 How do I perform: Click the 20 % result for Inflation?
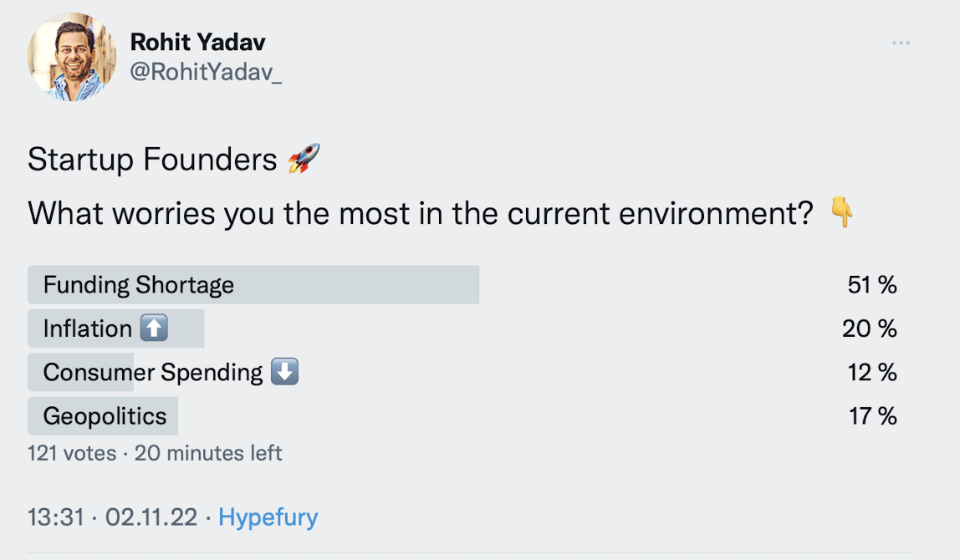point(870,328)
